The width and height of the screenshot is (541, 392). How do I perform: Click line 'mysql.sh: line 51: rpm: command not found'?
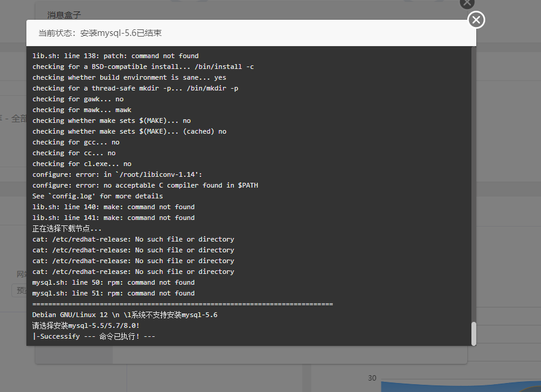coord(113,293)
